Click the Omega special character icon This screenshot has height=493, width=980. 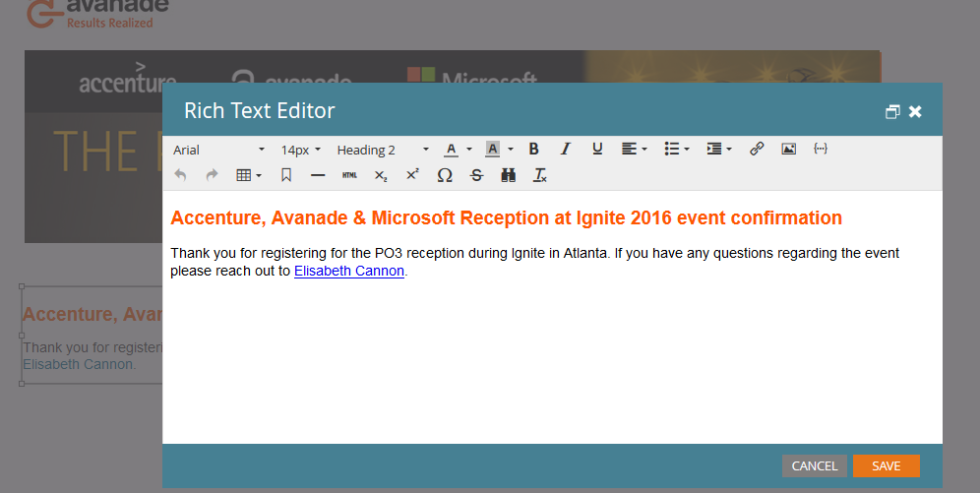pos(445,175)
